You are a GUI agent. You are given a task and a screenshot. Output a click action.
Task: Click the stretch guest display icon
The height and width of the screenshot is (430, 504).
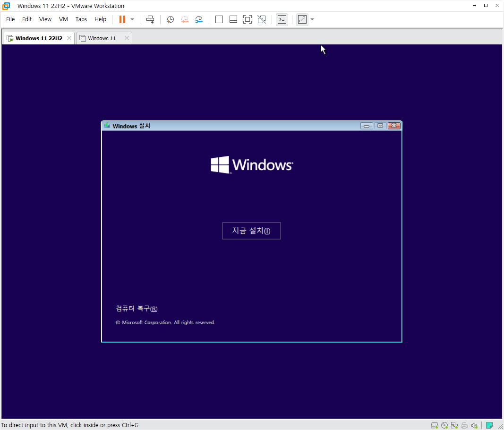302,19
